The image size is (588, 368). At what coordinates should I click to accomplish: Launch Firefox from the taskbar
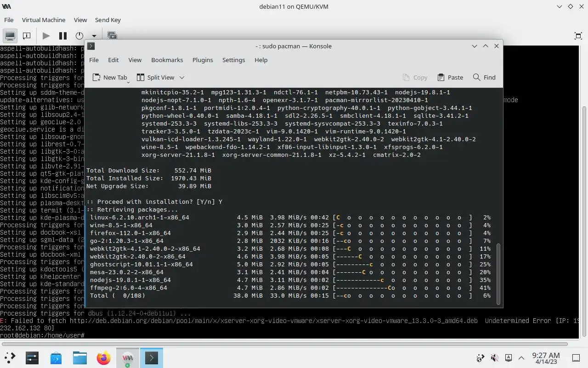[104, 357]
